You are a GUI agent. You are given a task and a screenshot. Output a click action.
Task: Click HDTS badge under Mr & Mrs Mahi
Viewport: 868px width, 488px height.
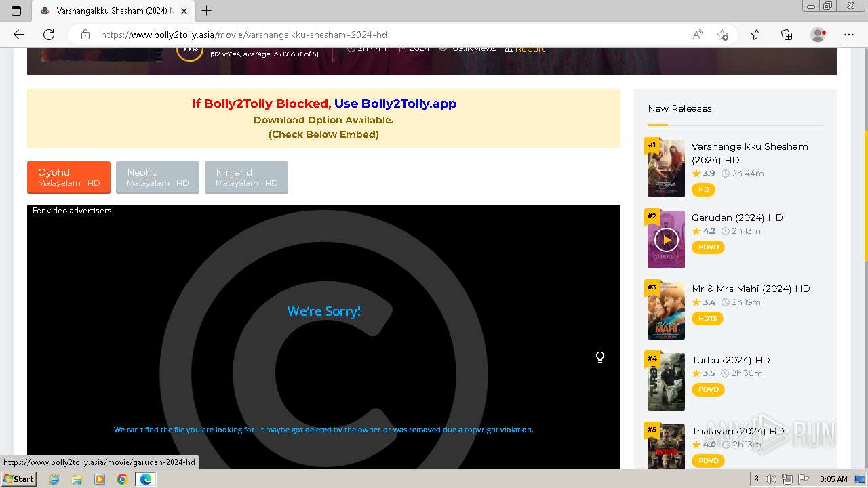click(x=707, y=319)
